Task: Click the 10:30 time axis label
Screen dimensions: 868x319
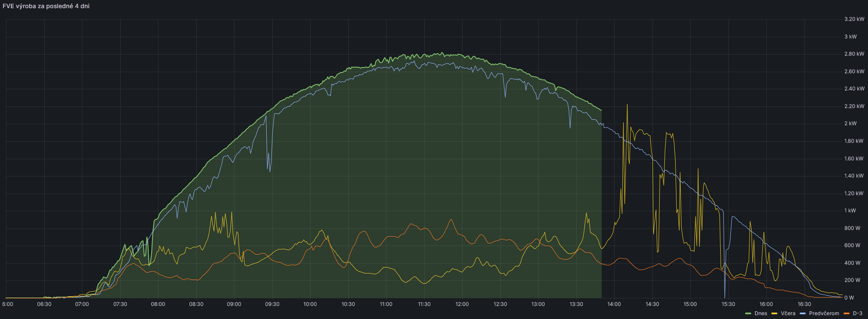Action: point(348,304)
